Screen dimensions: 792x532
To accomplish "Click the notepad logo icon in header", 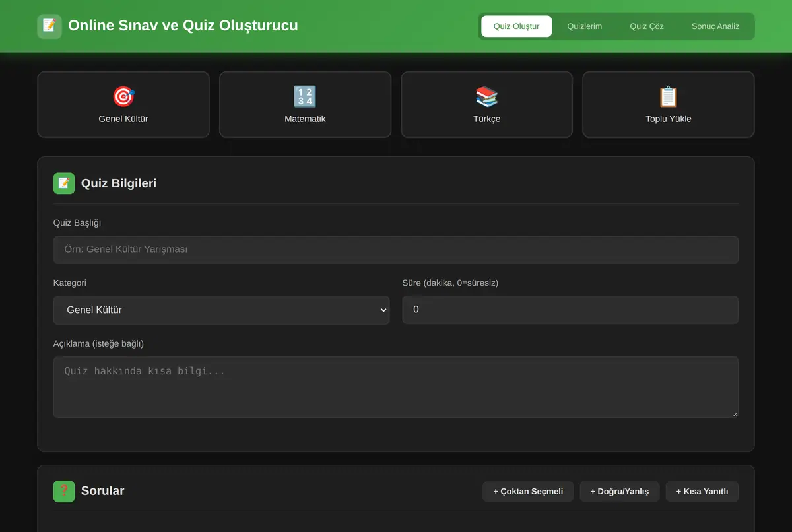I will [49, 26].
